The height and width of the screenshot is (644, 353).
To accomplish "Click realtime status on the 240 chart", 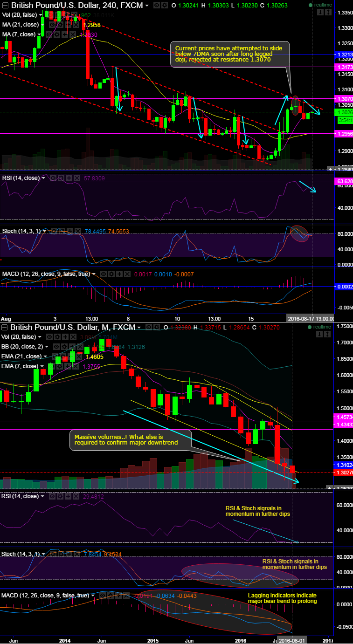I will coord(320,5).
